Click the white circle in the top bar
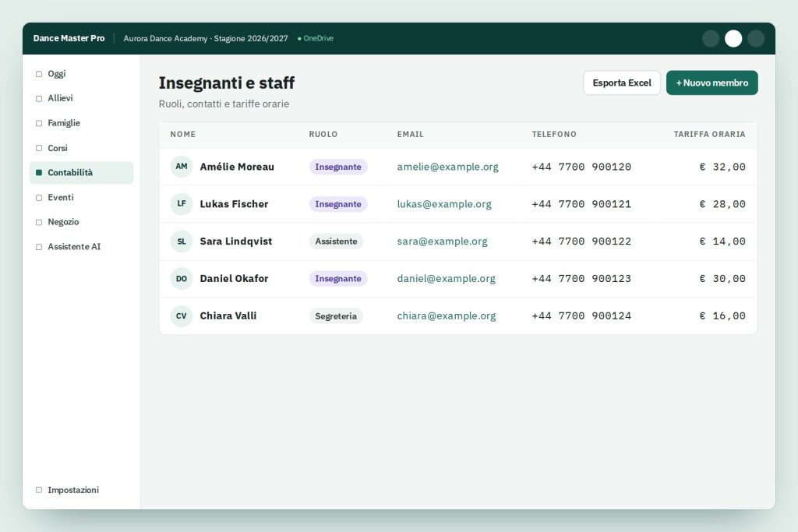798x532 pixels. (733, 39)
